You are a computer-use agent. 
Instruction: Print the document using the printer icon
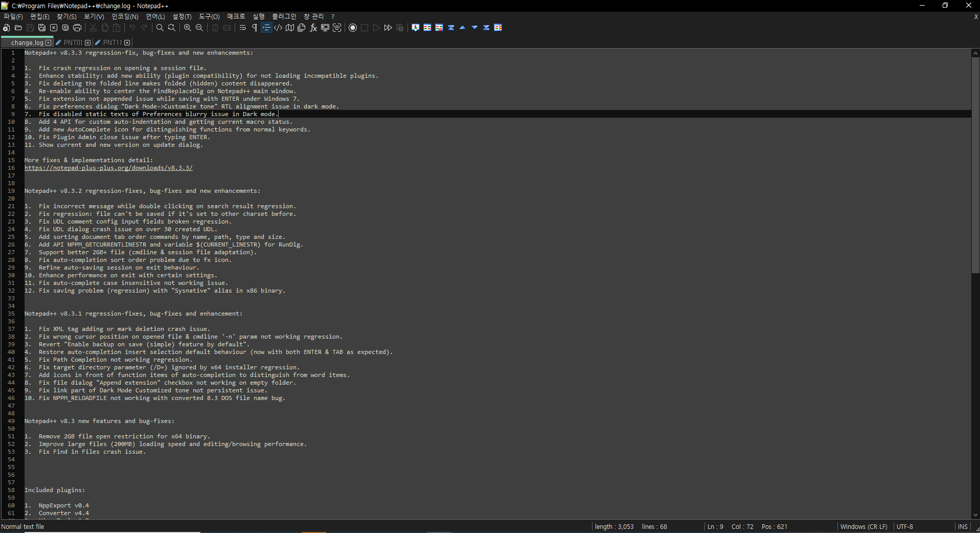point(77,28)
